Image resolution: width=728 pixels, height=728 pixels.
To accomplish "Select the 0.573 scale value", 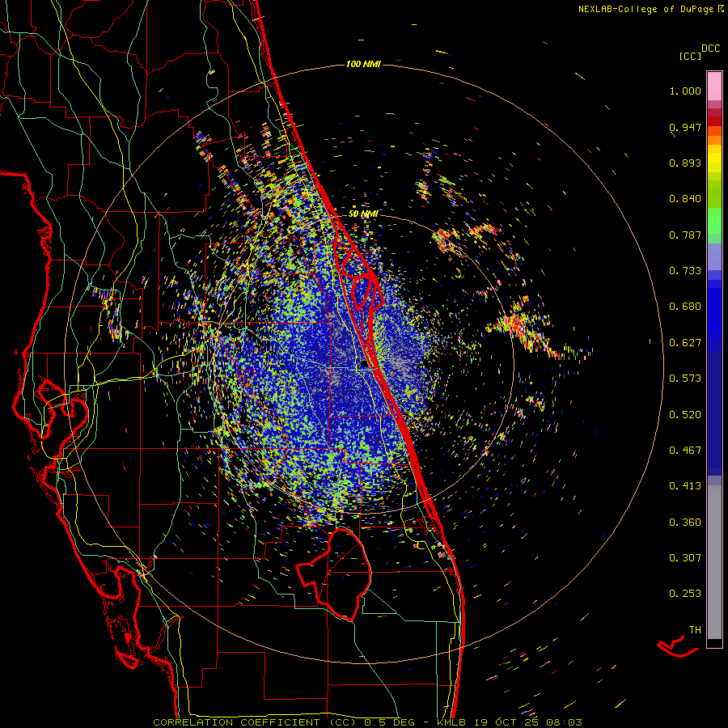I will click(x=685, y=379).
